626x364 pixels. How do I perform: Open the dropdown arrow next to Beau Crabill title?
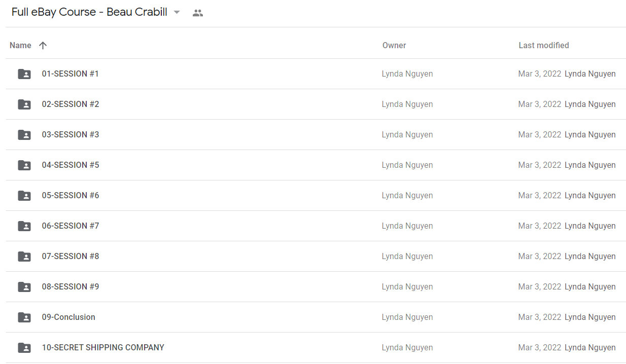tap(177, 12)
